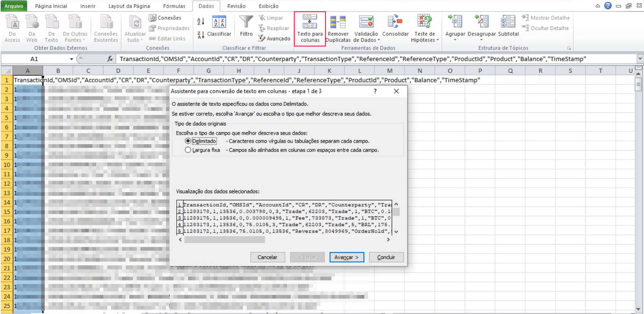Click the Remover Duplicatas icon
Screen dimensions: 644x314
point(338,22)
